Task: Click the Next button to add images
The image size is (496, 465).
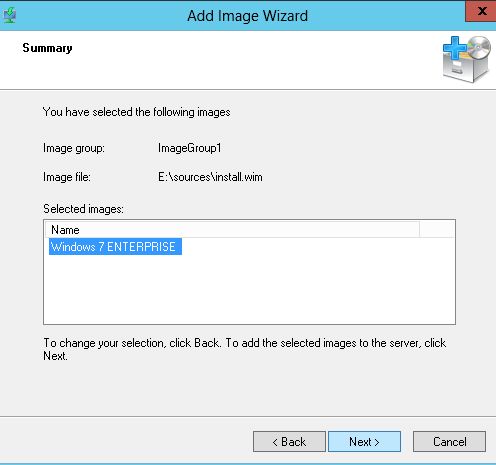Action: [x=364, y=442]
